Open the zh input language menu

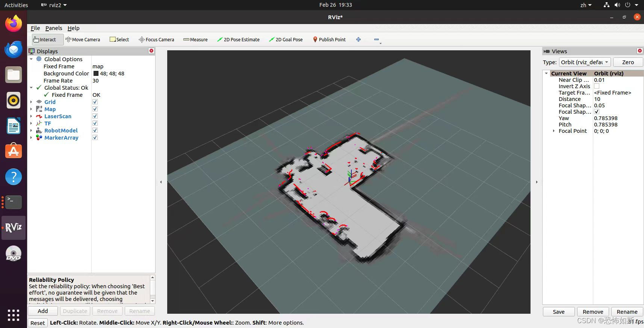coord(586,5)
